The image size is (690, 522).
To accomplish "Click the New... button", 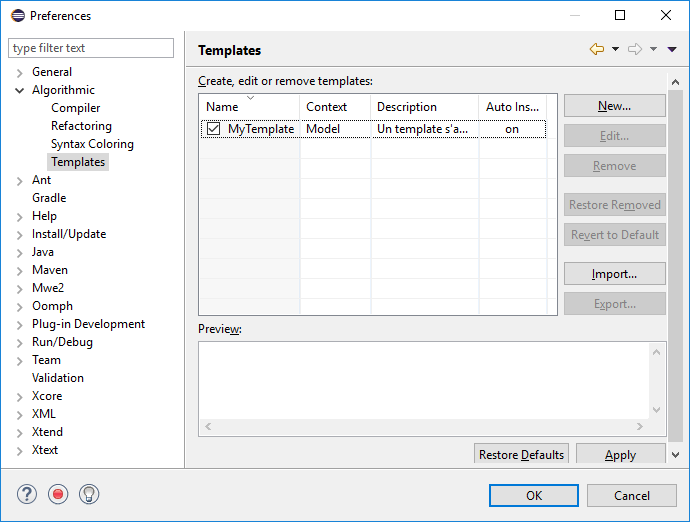I will pyautogui.click(x=614, y=106).
